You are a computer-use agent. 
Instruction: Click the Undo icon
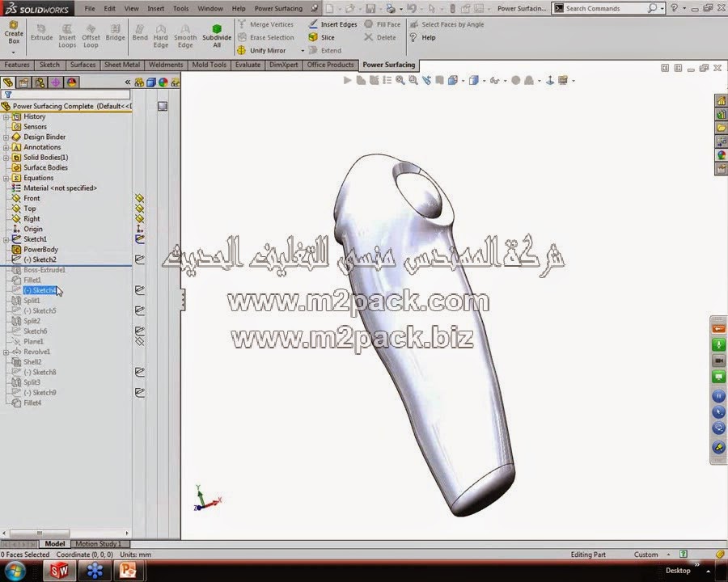[x=412, y=8]
